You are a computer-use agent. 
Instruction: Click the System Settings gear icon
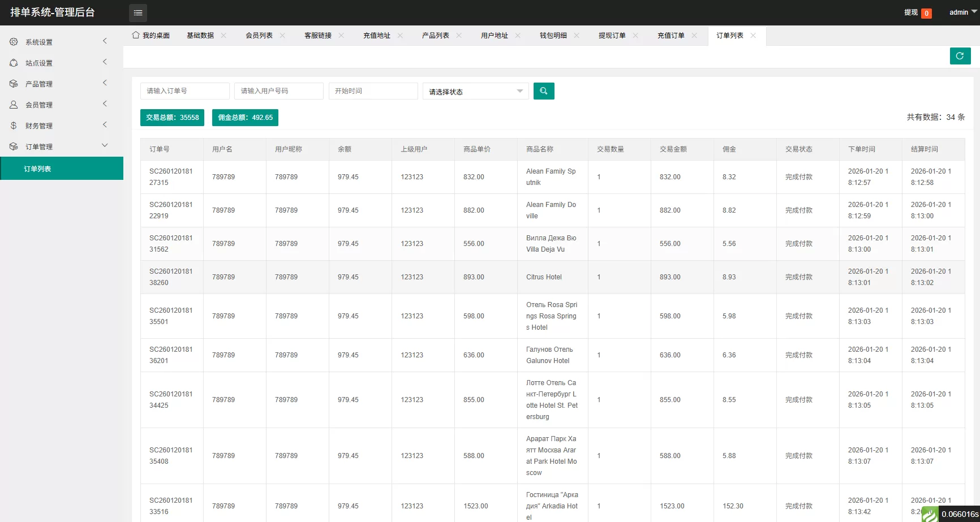tap(14, 42)
